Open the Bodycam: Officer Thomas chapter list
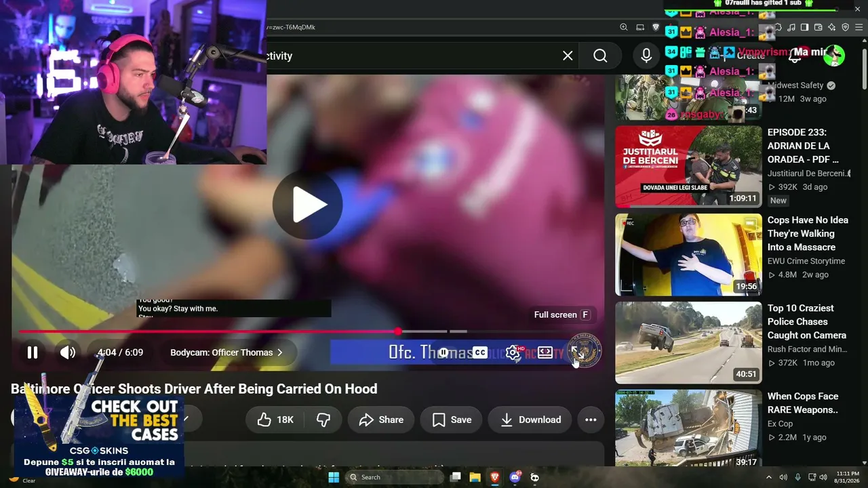Viewport: 868px width, 488px height. pyautogui.click(x=226, y=352)
